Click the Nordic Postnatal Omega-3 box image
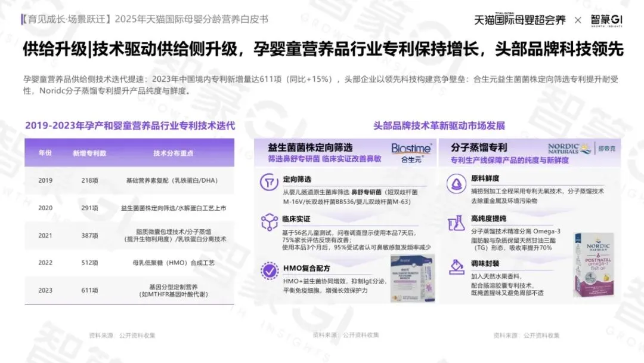Viewport: 644px width, 363px height. [594, 264]
